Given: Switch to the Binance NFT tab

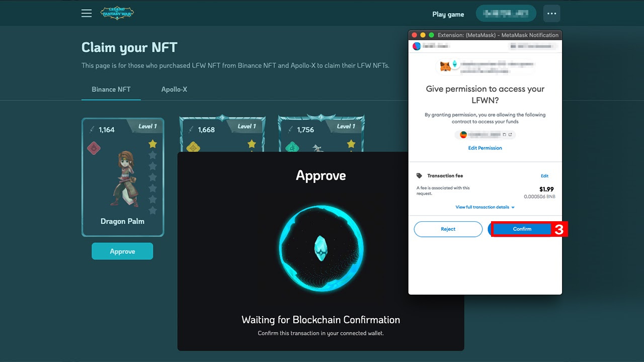Looking at the screenshot, I should pyautogui.click(x=111, y=89).
